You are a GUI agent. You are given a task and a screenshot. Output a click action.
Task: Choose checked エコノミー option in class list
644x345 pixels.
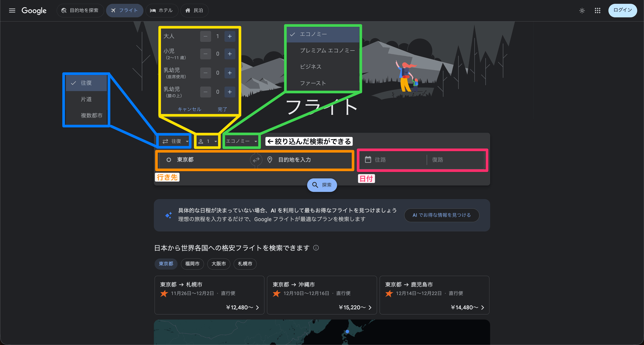coord(323,34)
